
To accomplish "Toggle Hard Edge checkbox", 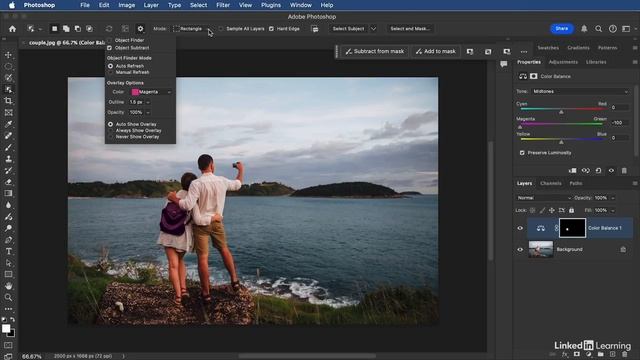I will click(271, 29).
